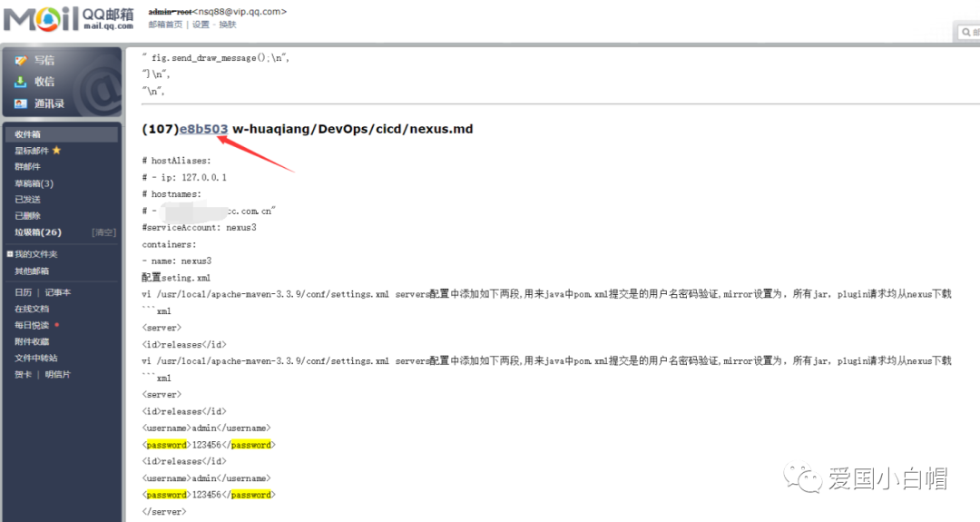This screenshot has width=980, height=522.
Task: Open 换肤 skin link
Action: point(228,25)
